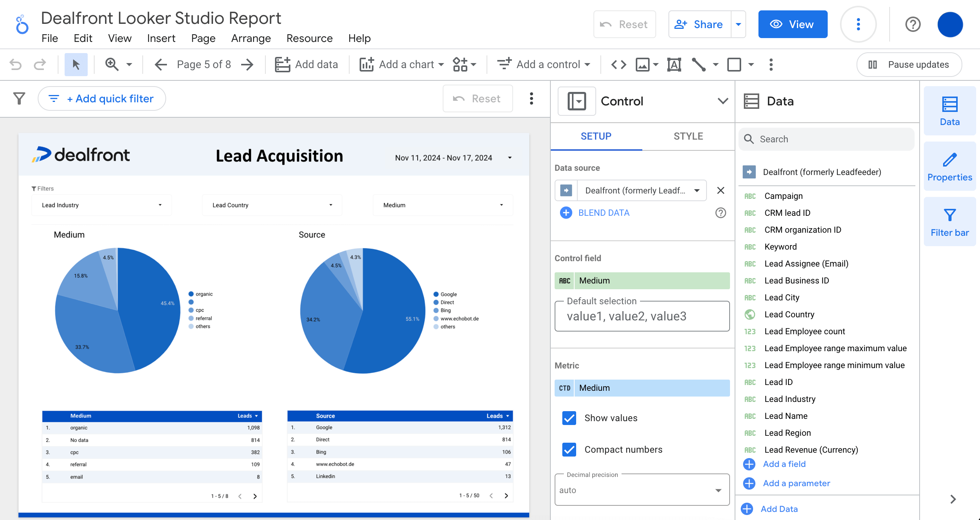Switch to the STYLE tab
Image resolution: width=980 pixels, height=520 pixels.
click(688, 136)
